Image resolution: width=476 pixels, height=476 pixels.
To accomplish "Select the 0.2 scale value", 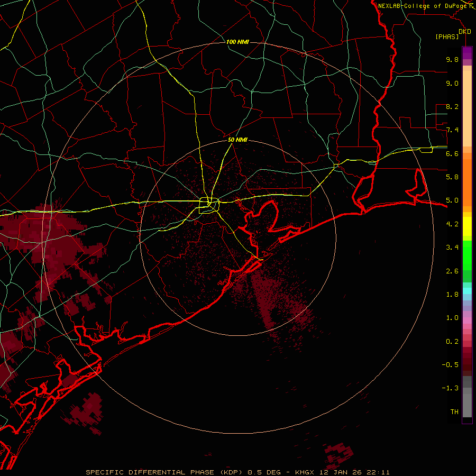I will tap(452, 342).
